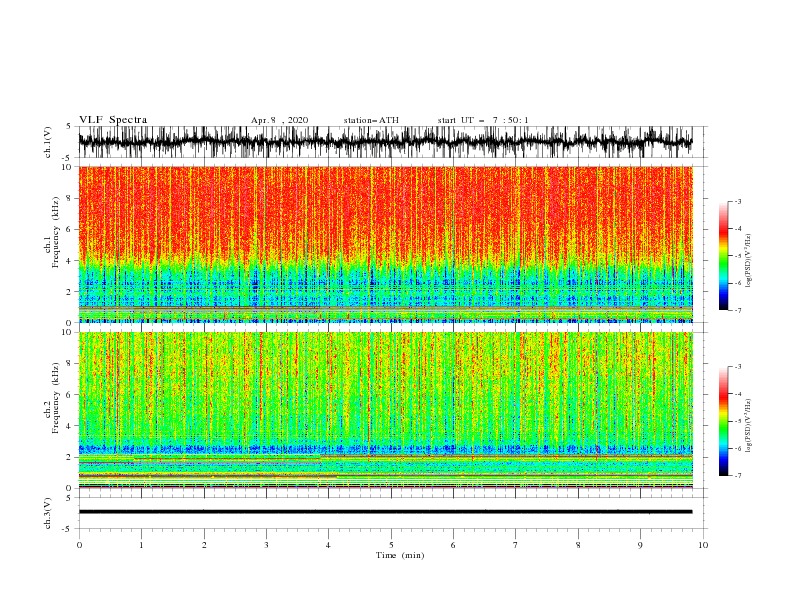This screenshot has height=612, width=792.
Task: Click the ch.2 spectrogram plot area
Action: pyautogui.click(x=385, y=410)
